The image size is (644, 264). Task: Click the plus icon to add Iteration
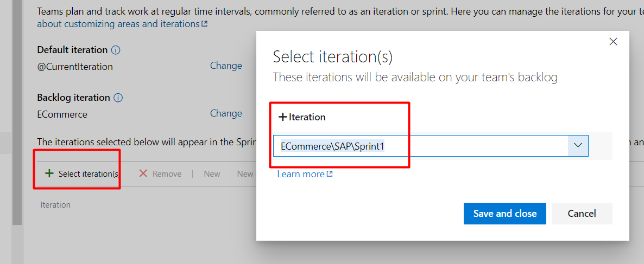tap(282, 117)
